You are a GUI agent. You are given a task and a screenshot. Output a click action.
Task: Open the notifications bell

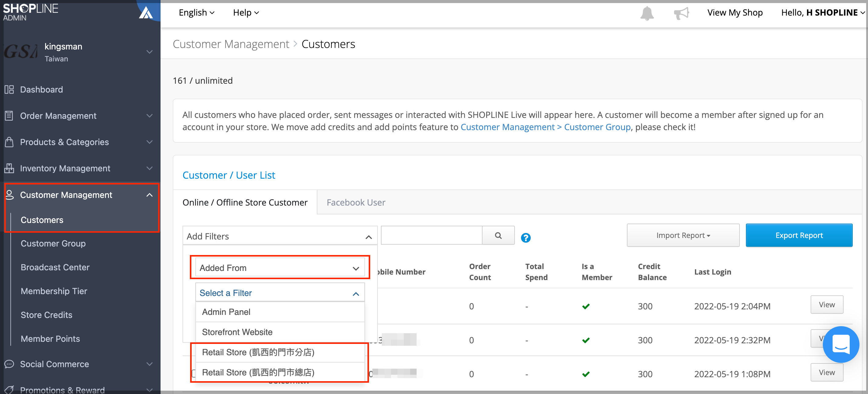[647, 13]
